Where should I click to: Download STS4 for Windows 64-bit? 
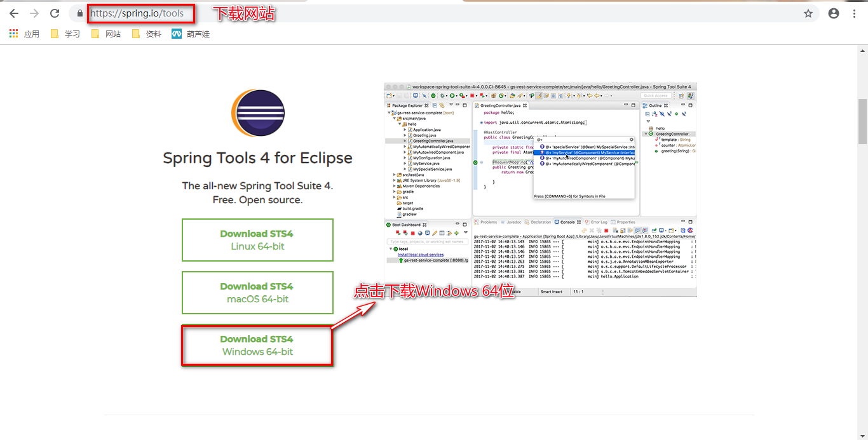click(x=257, y=345)
